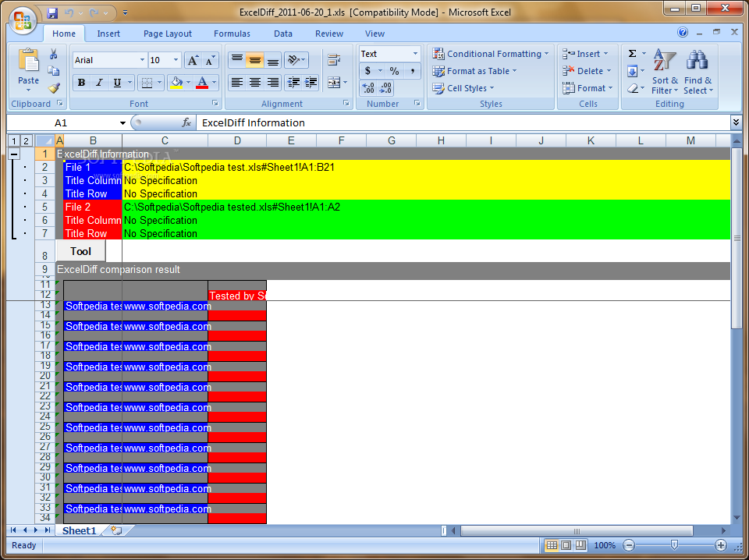Screen dimensions: 749x560
Task: Switch to the Formulas tab
Action: [x=232, y=34]
